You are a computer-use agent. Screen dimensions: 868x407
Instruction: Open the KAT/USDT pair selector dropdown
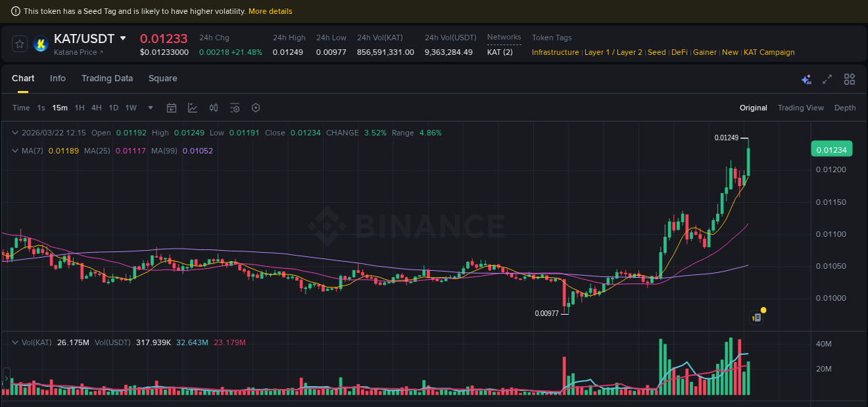[x=122, y=38]
